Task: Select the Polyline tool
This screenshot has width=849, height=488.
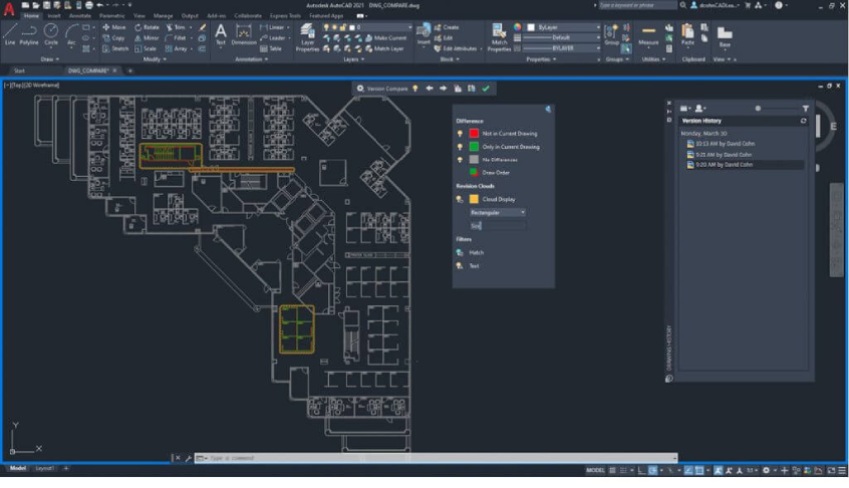Action: [29, 34]
